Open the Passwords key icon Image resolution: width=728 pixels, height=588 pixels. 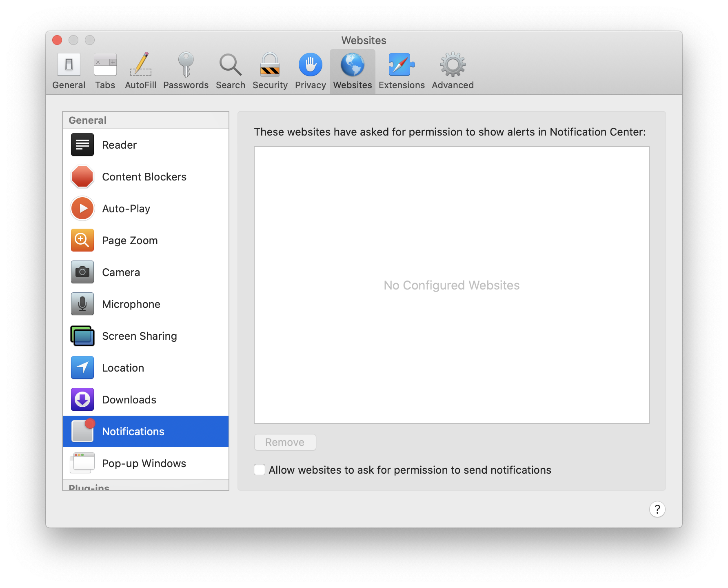click(186, 65)
